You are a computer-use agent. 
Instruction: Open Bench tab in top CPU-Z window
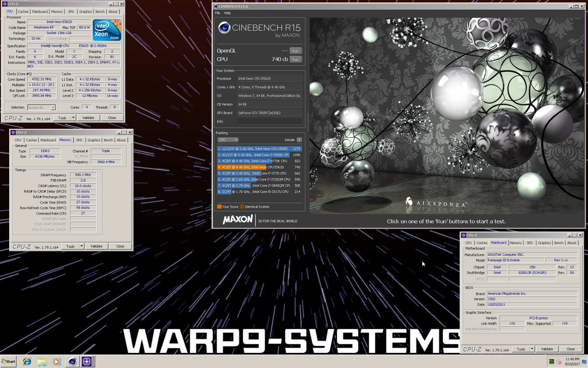pyautogui.click(x=100, y=12)
